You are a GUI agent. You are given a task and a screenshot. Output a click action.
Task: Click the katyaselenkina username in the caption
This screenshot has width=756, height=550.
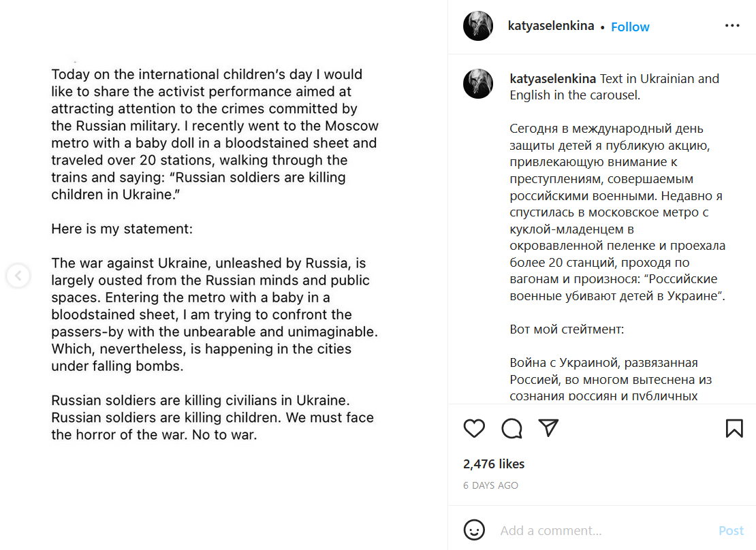553,78
